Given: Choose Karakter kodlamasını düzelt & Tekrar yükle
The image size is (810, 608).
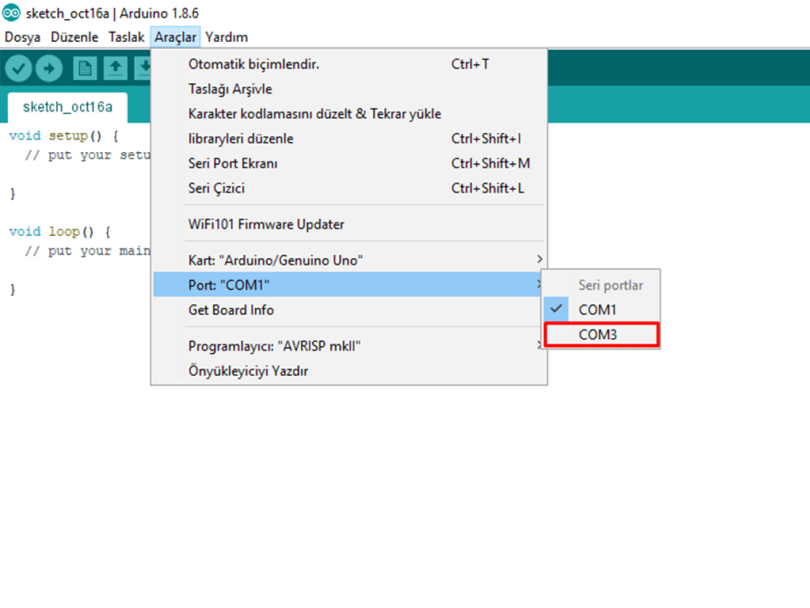Looking at the screenshot, I should 349,114.
